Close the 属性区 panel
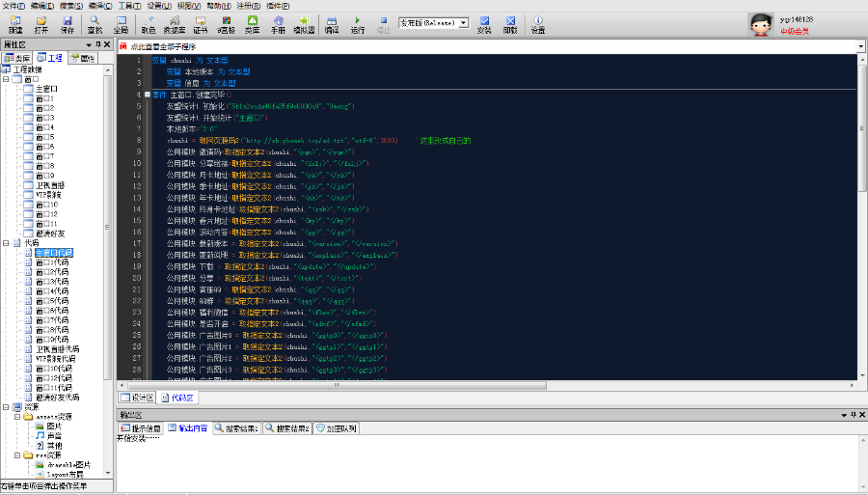This screenshot has height=495, width=868. pyautogui.click(x=107, y=44)
